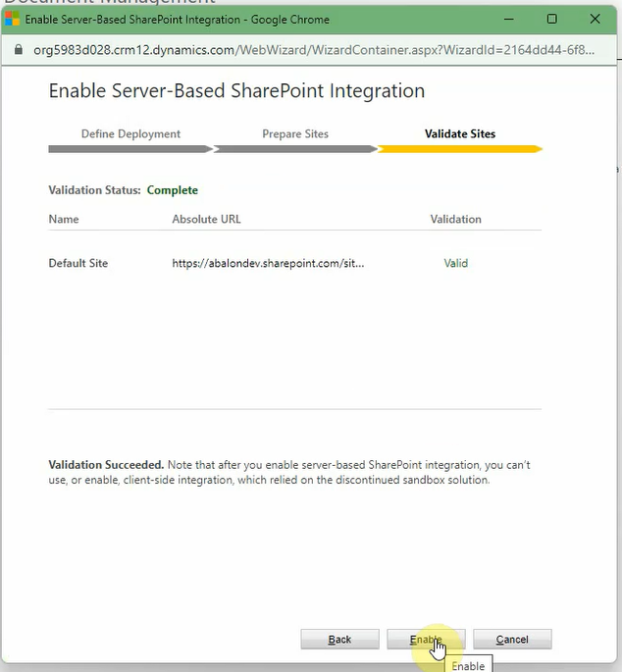Click the Valid validation result

coord(455,263)
